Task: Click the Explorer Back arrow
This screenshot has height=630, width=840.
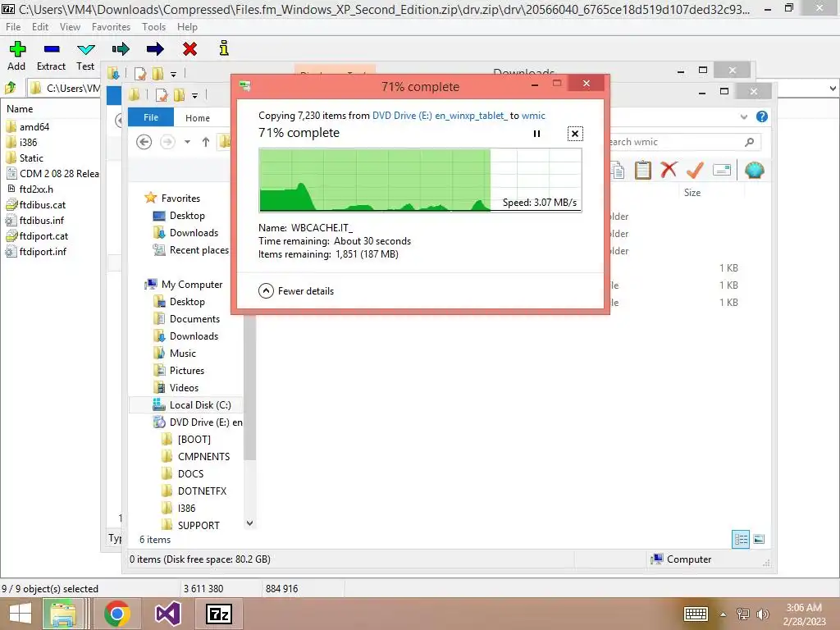Action: pos(144,142)
